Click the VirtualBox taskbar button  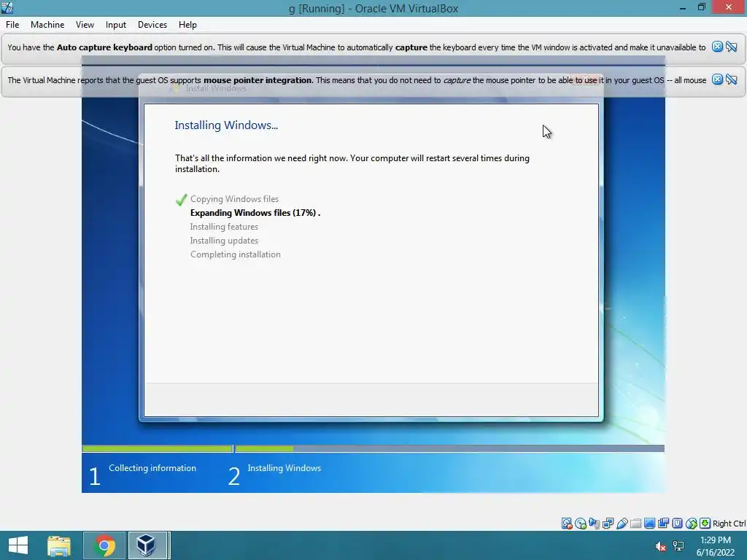(147, 545)
